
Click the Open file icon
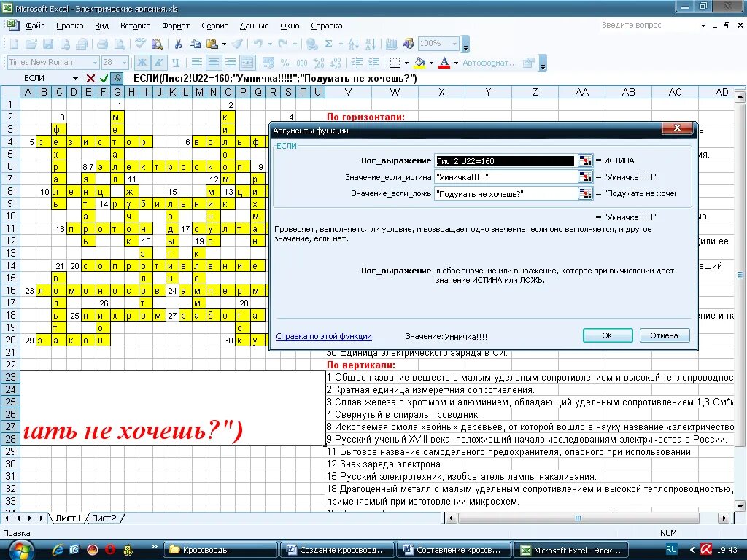31,44
